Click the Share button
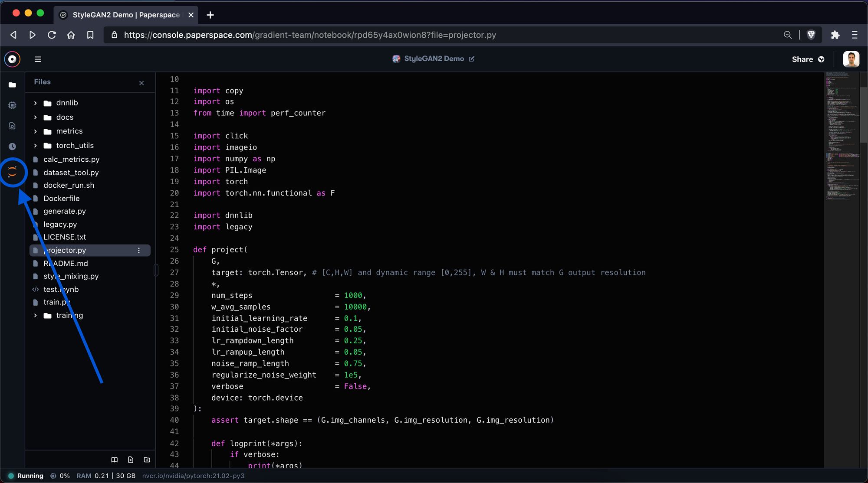 [x=807, y=59]
